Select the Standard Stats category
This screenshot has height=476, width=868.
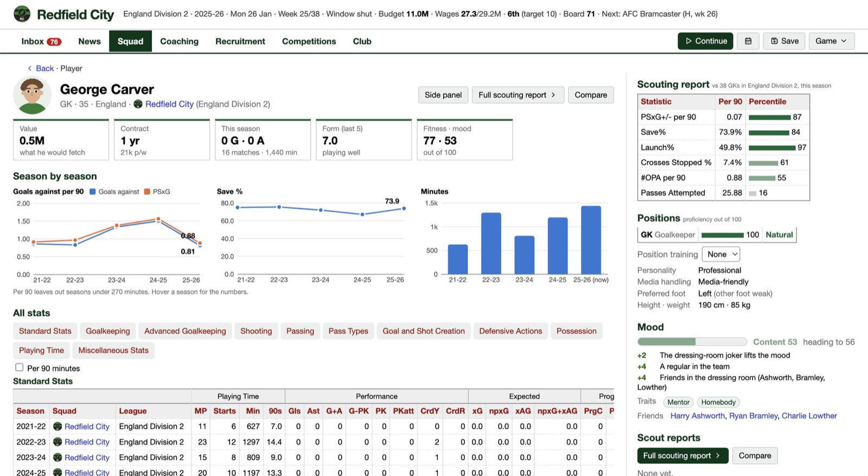45,331
